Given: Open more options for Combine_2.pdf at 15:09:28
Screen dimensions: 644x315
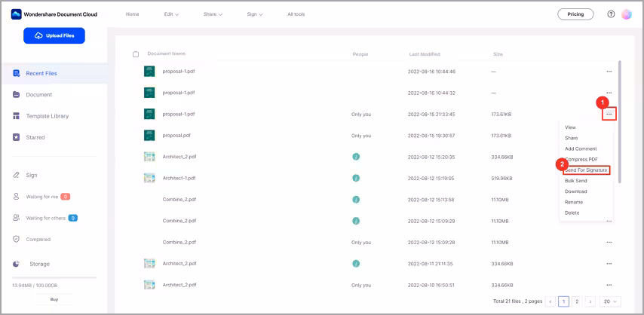Looking at the screenshot, I should click(609, 243).
